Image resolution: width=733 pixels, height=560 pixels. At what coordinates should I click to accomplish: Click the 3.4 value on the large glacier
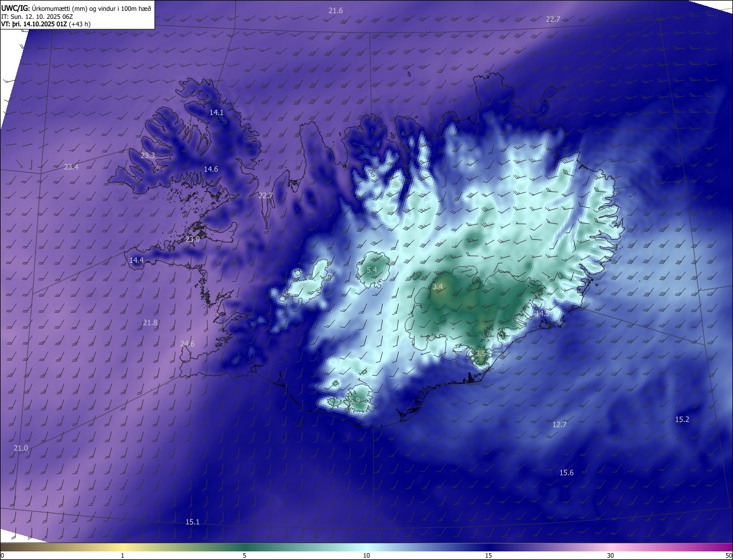438,286
